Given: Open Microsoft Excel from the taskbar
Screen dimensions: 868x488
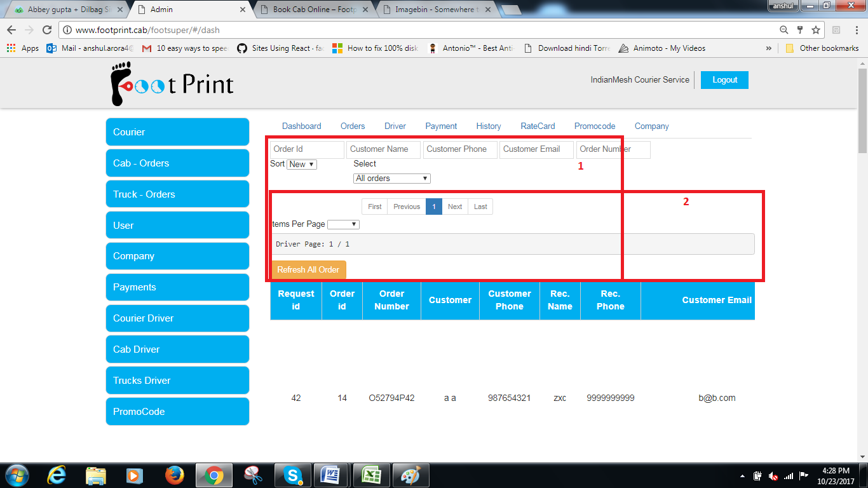Looking at the screenshot, I should tap(371, 475).
